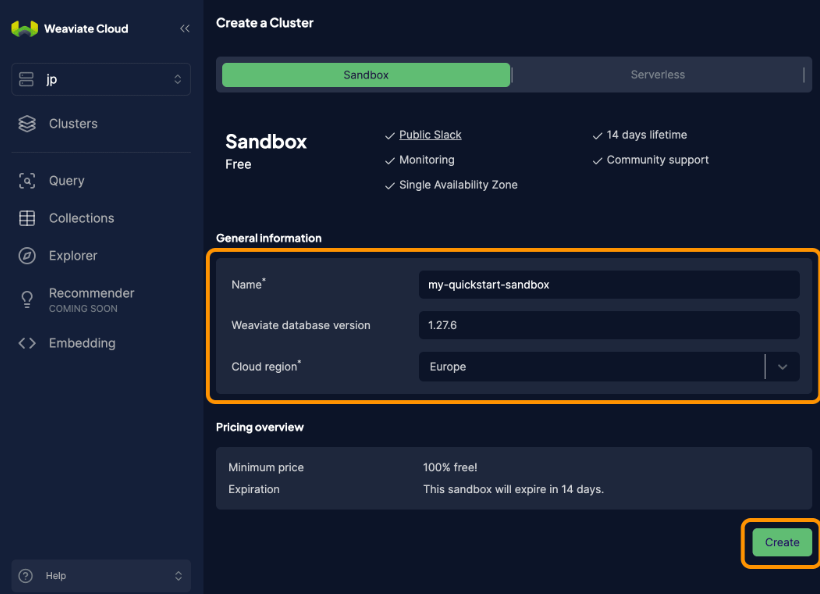Click the 'Free' plan subtitle
The height and width of the screenshot is (594, 820).
click(x=238, y=164)
